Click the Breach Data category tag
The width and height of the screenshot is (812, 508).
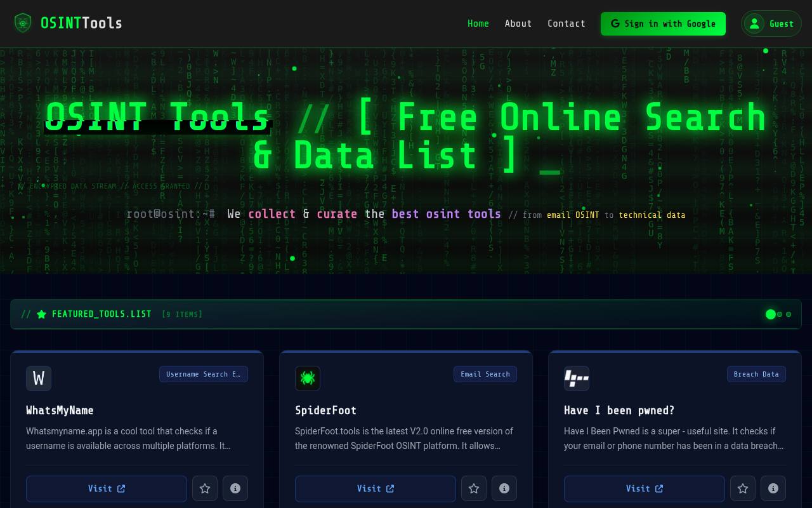pyautogui.click(x=756, y=374)
